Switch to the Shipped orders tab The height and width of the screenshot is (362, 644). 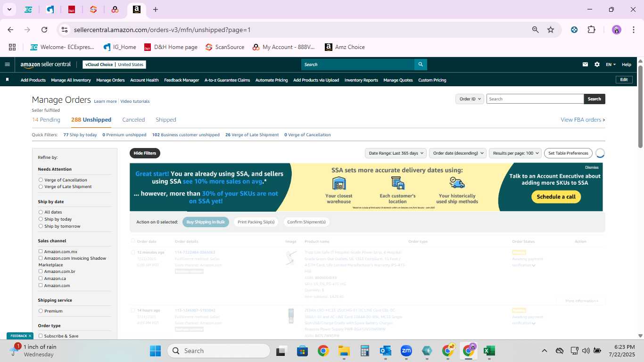166,120
